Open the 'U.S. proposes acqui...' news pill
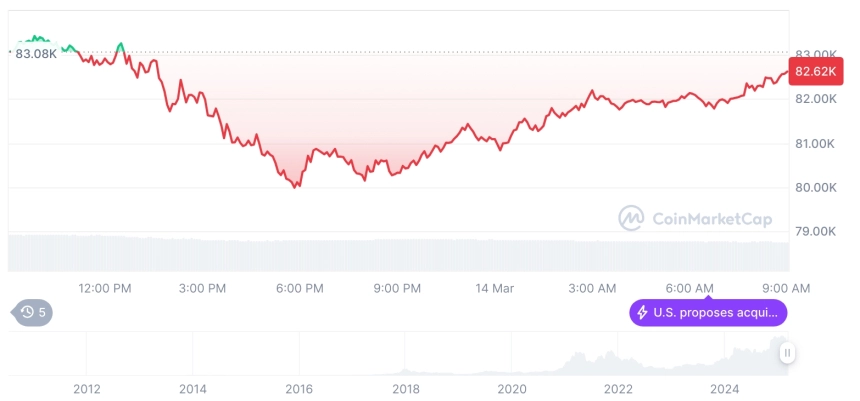 click(708, 313)
